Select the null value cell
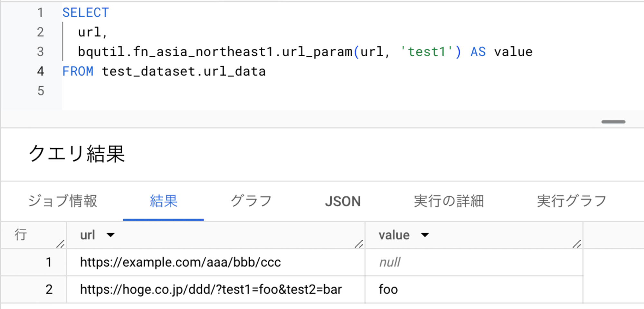Screen dimensions: 644x309 (x=474, y=262)
